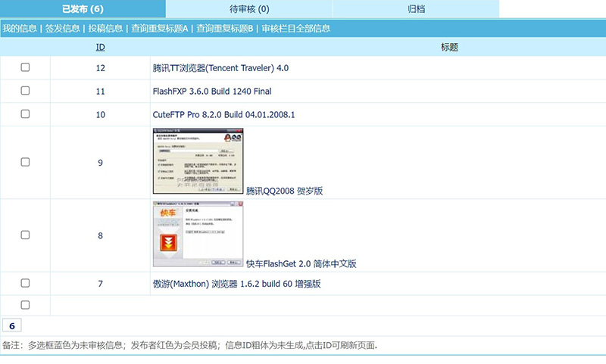
Task: Check the box for row ID 8
Action: coord(25,235)
